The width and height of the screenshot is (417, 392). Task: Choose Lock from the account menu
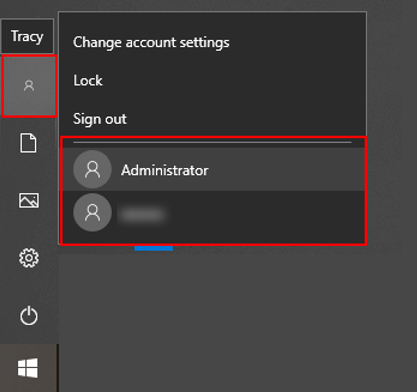click(88, 81)
